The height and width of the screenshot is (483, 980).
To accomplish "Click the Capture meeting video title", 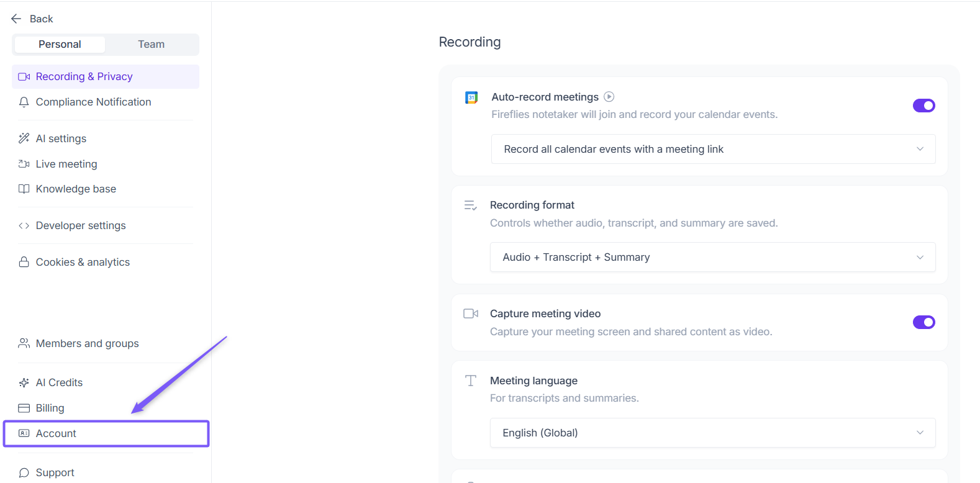I will (545, 314).
